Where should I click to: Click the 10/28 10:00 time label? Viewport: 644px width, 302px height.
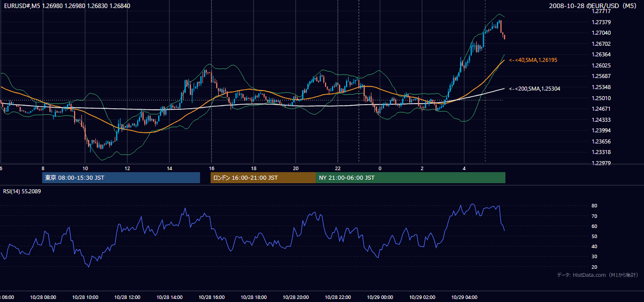point(85,297)
